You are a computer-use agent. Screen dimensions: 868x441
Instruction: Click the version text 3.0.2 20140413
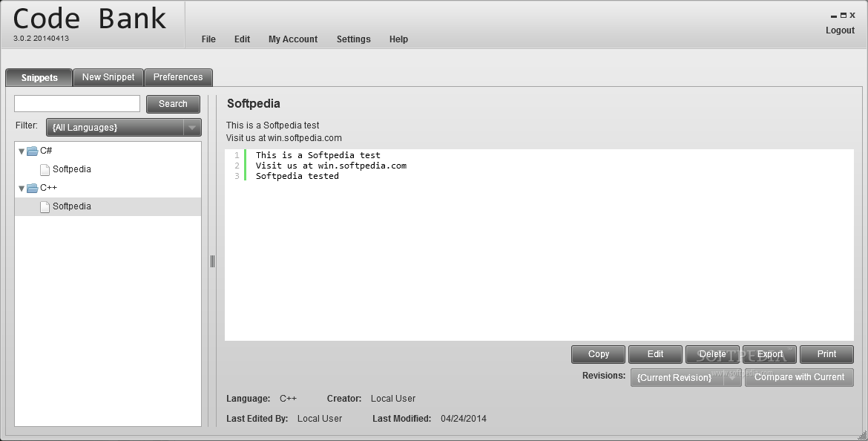click(41, 38)
